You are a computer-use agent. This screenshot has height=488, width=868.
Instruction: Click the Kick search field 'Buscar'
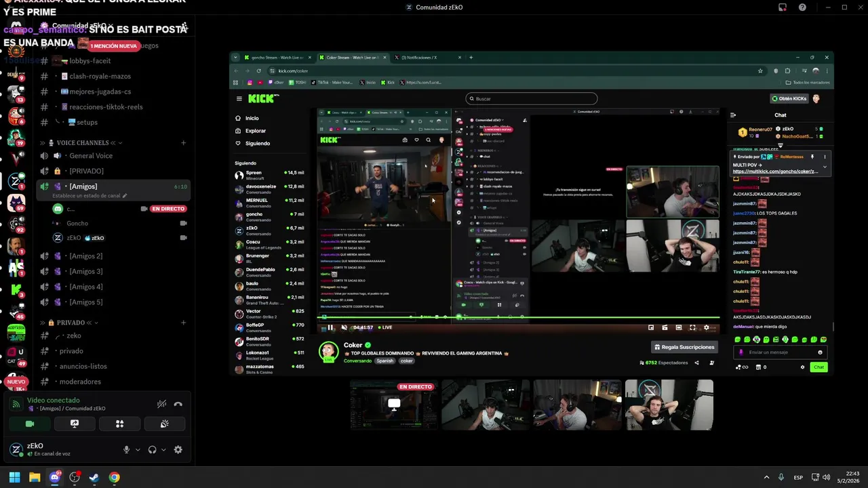(x=532, y=99)
